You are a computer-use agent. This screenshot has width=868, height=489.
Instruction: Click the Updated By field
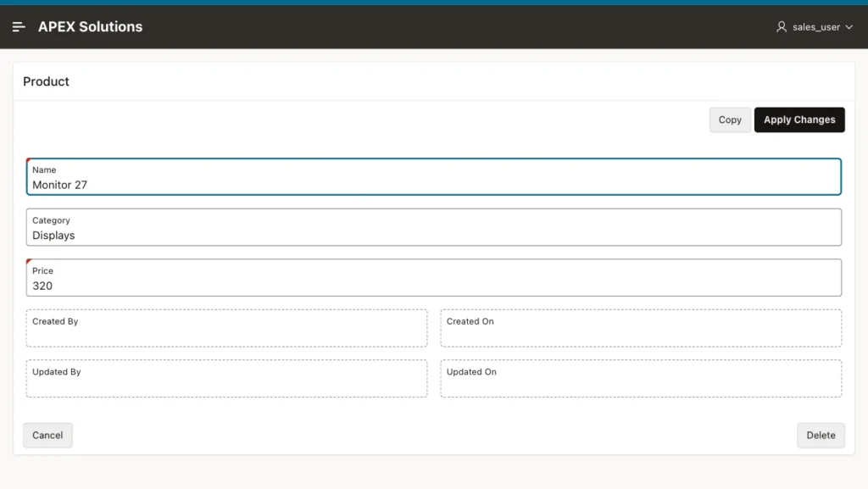(x=226, y=378)
